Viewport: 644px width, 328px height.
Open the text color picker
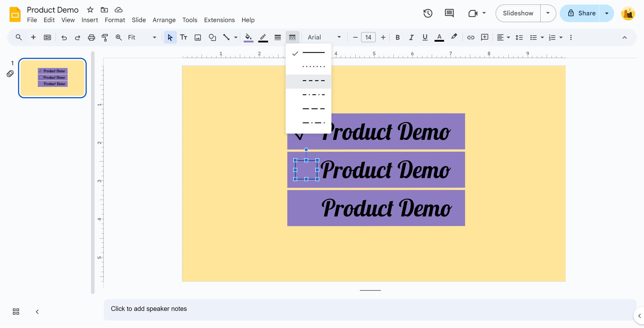tap(439, 37)
